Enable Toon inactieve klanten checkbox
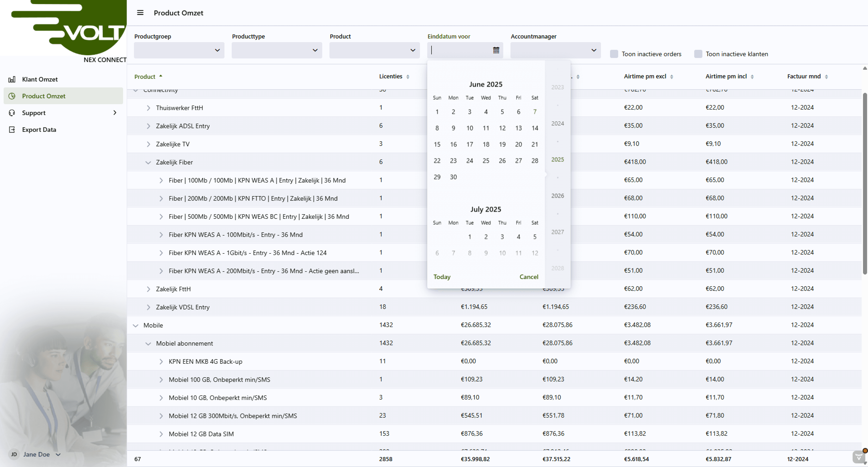This screenshot has width=868, height=467. [698, 54]
